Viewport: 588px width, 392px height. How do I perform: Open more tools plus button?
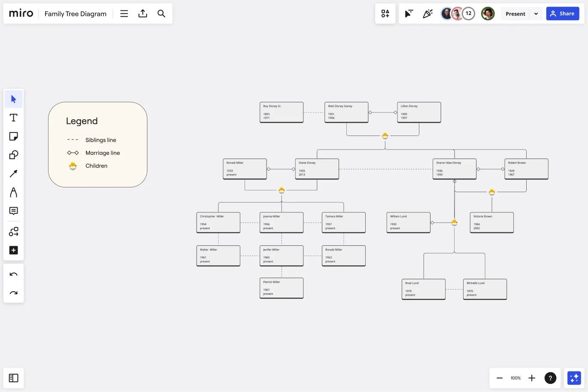point(14,250)
